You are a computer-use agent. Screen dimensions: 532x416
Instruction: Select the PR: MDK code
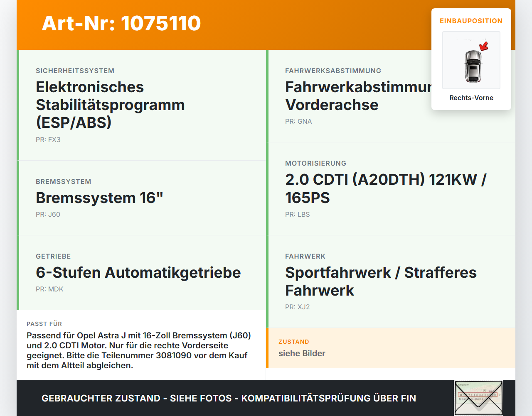click(49, 289)
